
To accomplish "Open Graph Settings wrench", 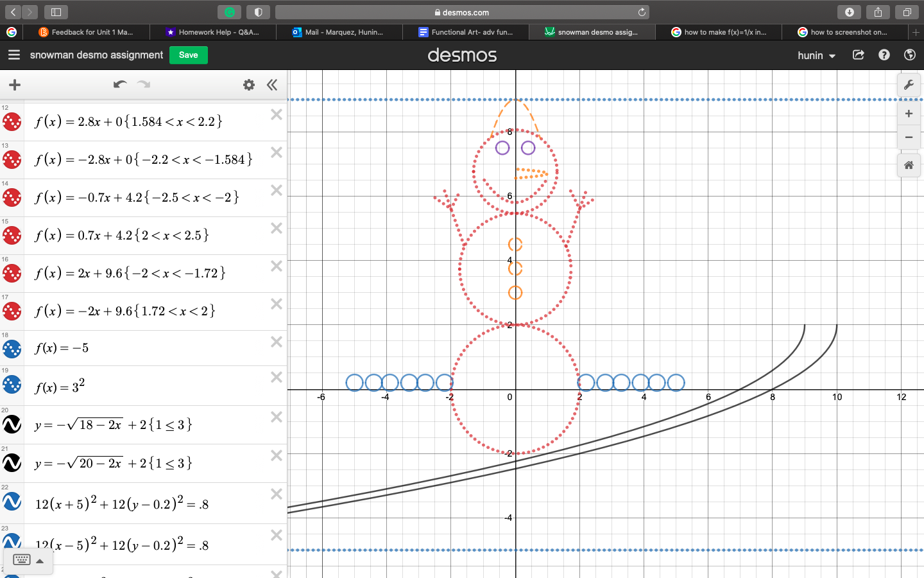I will pyautogui.click(x=909, y=85).
